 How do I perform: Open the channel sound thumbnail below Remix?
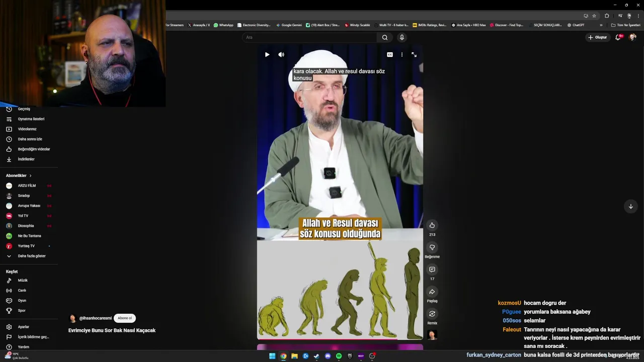tap(432, 335)
